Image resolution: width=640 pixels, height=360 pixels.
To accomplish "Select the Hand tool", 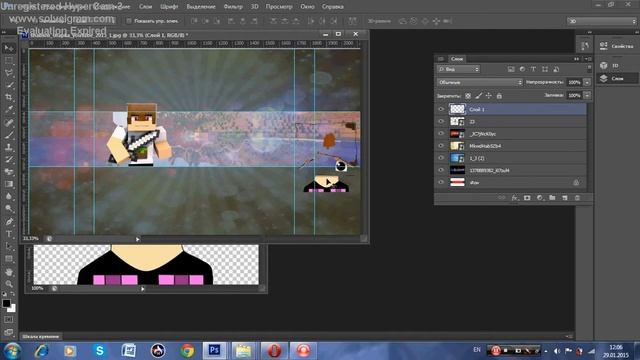I will 9,272.
